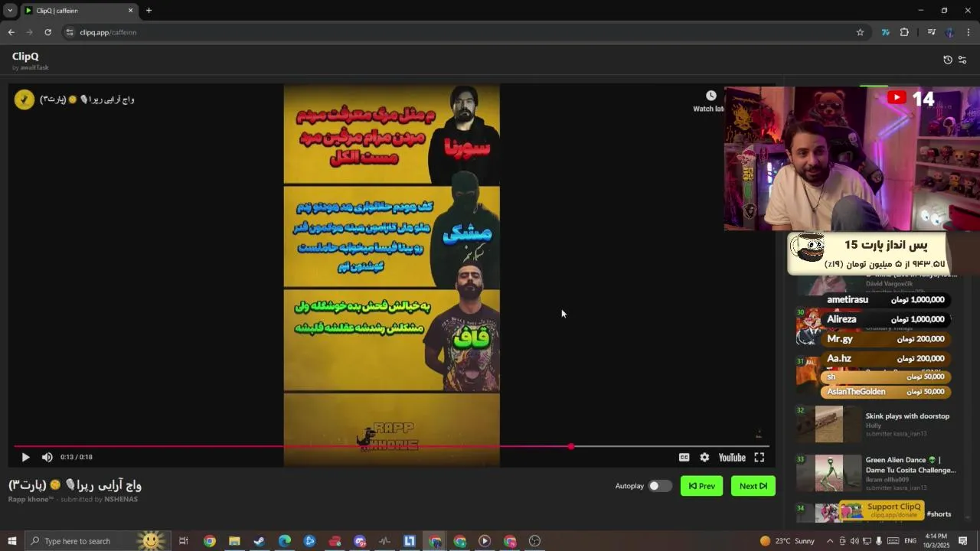Open the awaitTask author link
This screenshot has width=980, height=551.
pos(34,67)
